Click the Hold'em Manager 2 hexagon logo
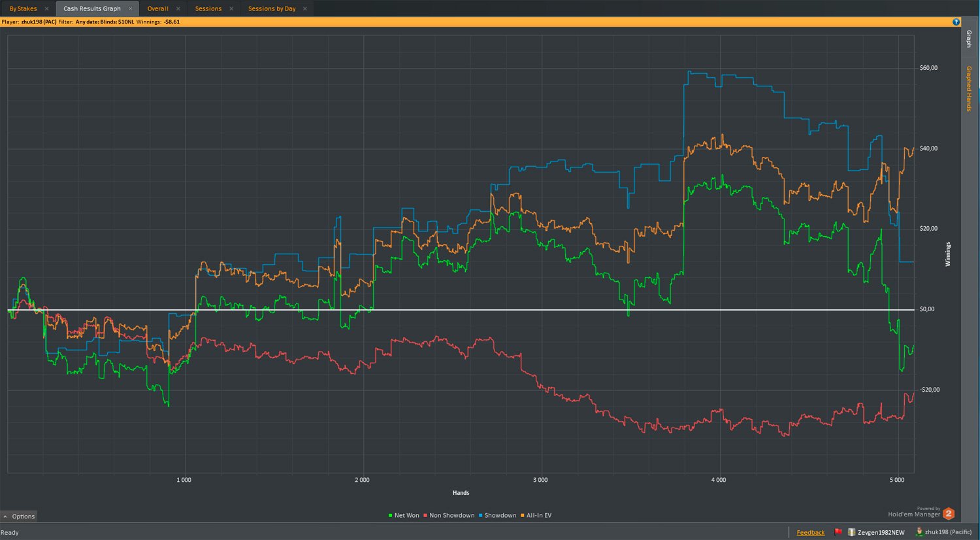 click(x=949, y=514)
